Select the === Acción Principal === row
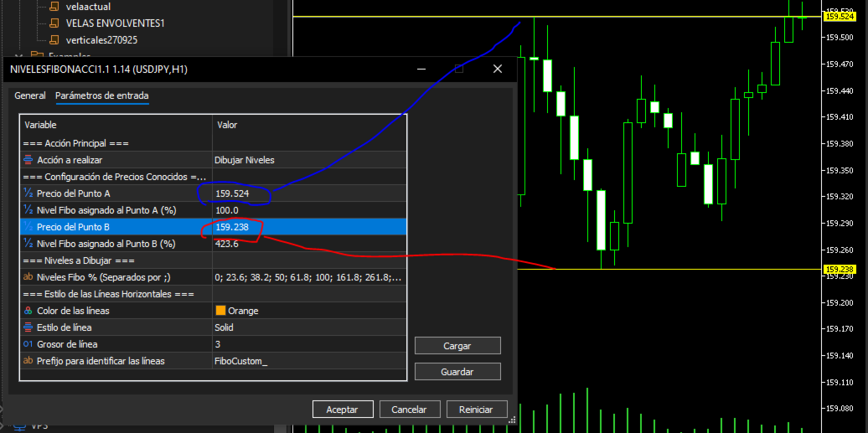Viewport: 868px width, 433px height. point(213,143)
